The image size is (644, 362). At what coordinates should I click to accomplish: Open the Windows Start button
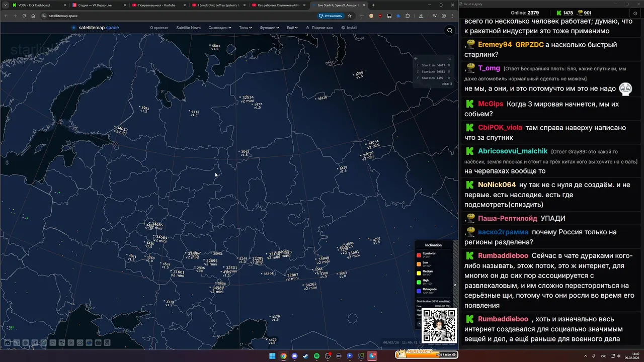point(272,355)
